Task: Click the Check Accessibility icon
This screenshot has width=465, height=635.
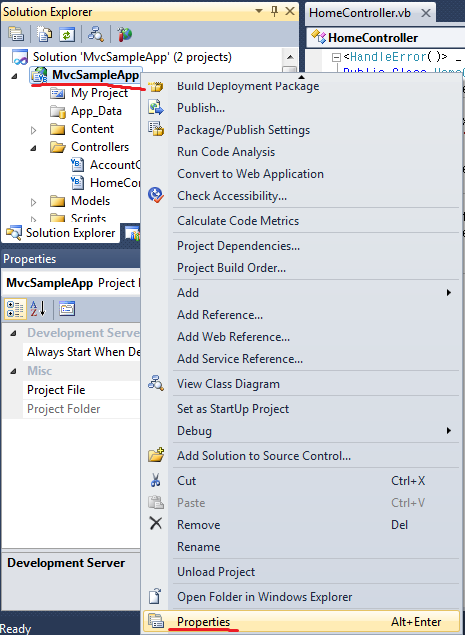Action: pyautogui.click(x=156, y=195)
